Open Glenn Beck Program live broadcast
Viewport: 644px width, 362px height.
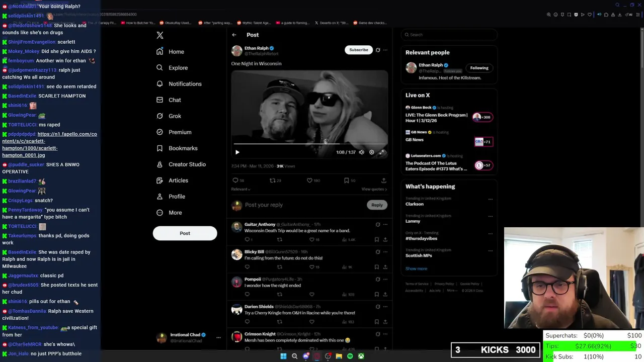click(x=449, y=115)
